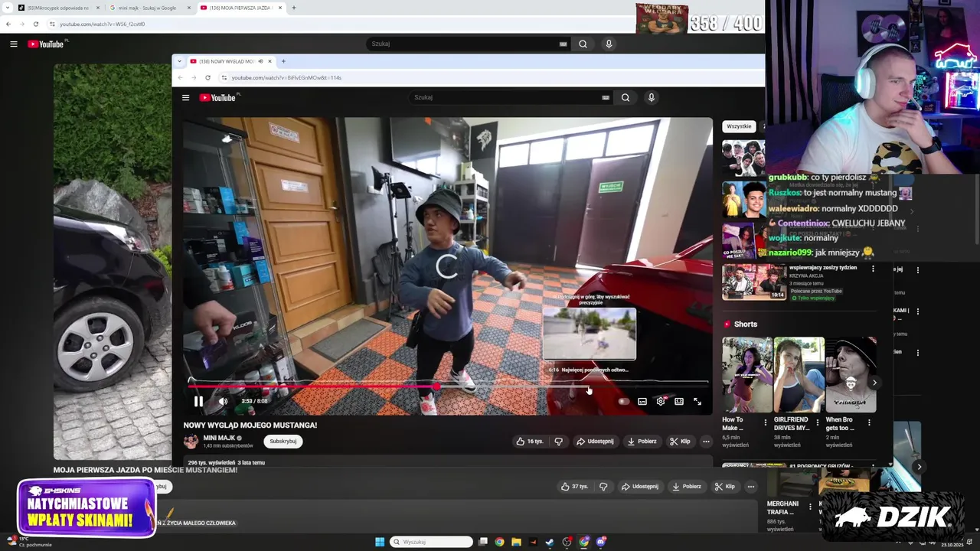Click Pobierz under the front video

point(642,441)
